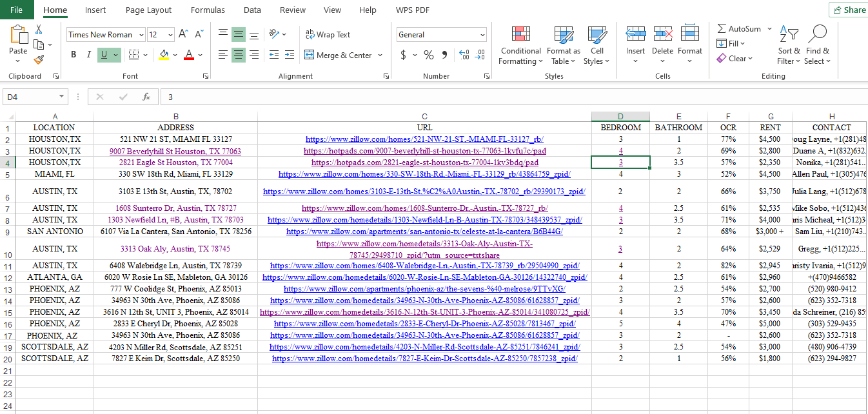This screenshot has height=414, width=868.
Task: Toggle Underline formatting
Action: pyautogui.click(x=104, y=55)
